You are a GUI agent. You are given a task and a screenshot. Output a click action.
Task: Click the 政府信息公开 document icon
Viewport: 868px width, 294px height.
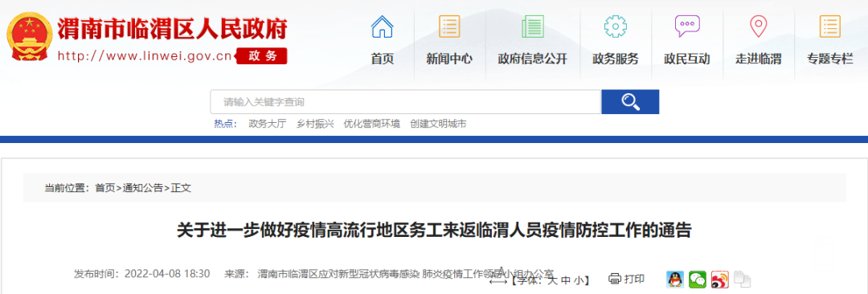[533, 26]
